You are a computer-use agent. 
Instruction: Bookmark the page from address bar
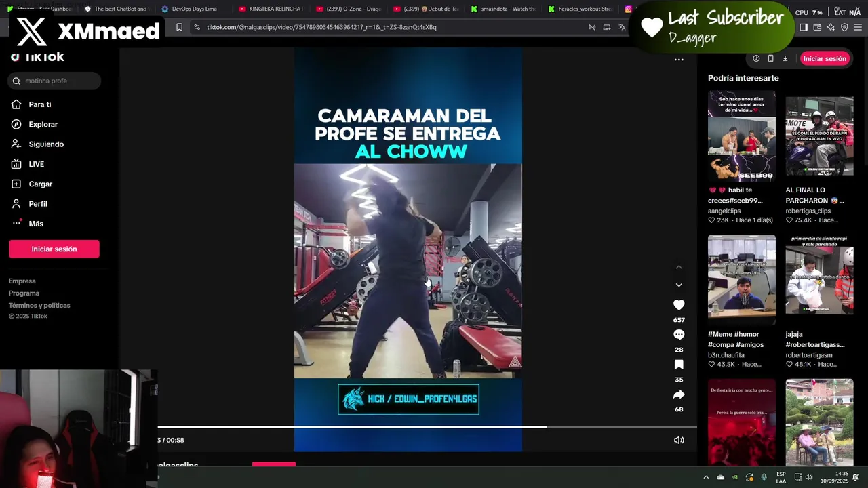click(x=179, y=27)
